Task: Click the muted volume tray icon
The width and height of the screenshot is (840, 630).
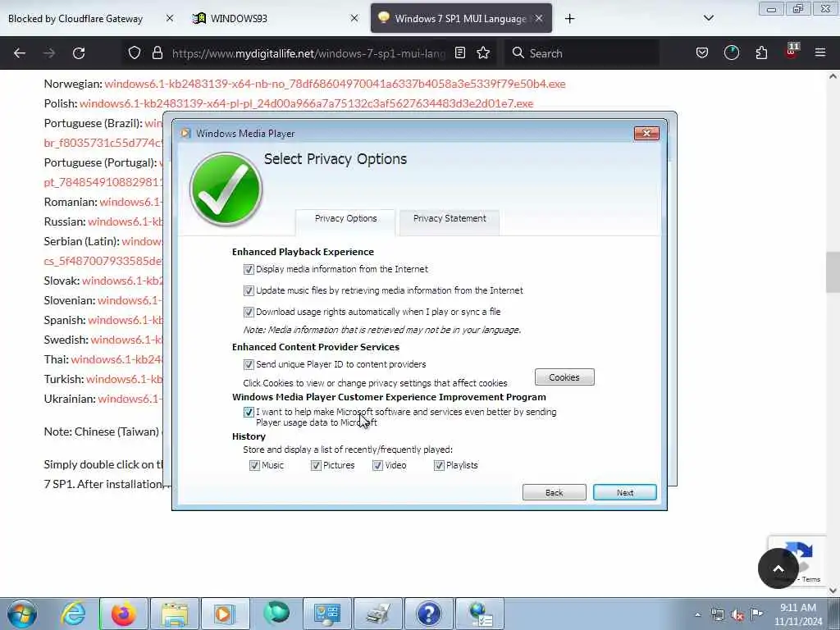Action: [x=737, y=614]
